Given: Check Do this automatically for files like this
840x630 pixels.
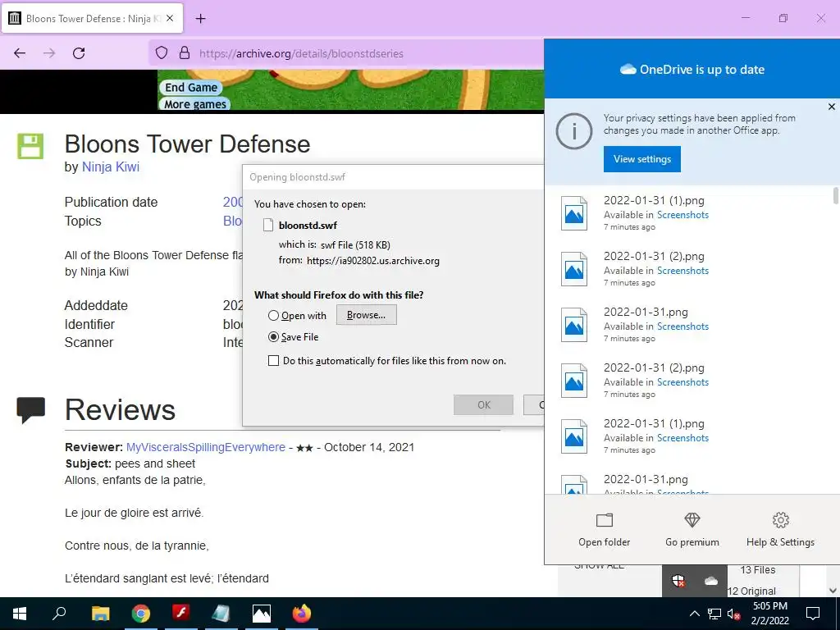Looking at the screenshot, I should tap(273, 361).
